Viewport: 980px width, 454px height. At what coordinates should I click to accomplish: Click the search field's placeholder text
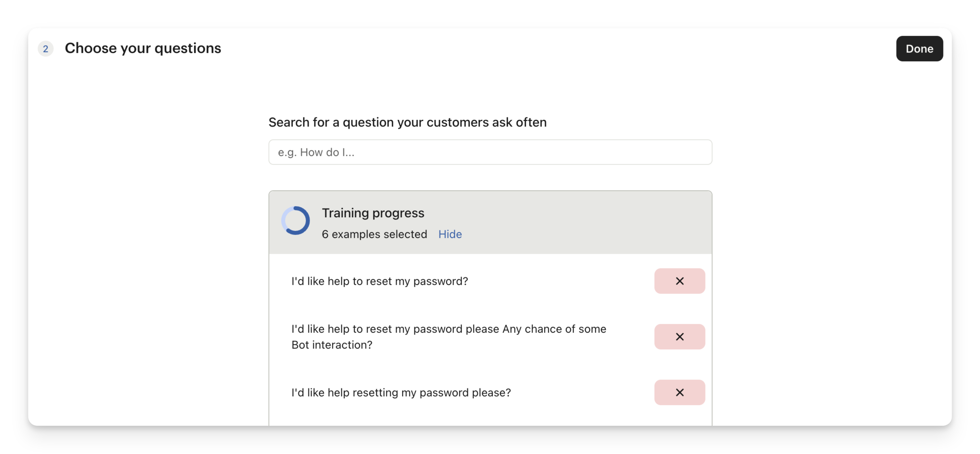(x=316, y=152)
